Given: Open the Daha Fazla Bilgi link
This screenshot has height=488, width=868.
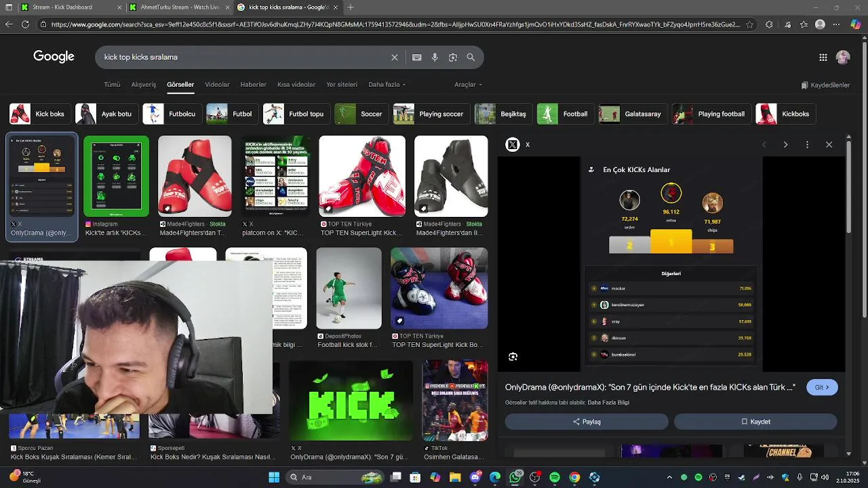Looking at the screenshot, I should point(608,403).
